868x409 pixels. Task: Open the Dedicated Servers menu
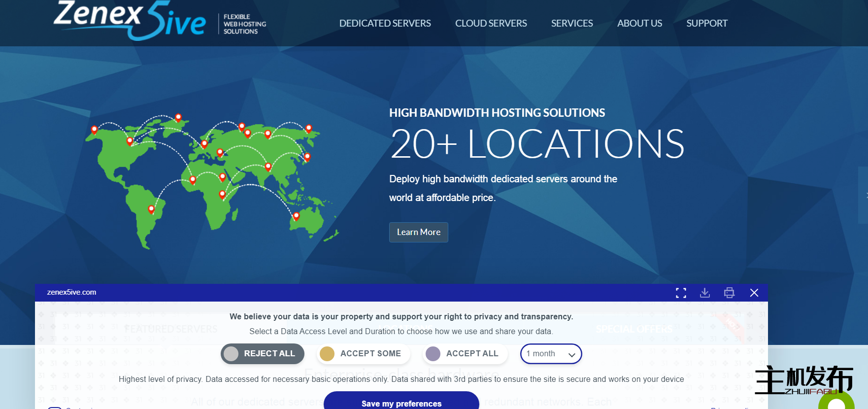(x=385, y=23)
